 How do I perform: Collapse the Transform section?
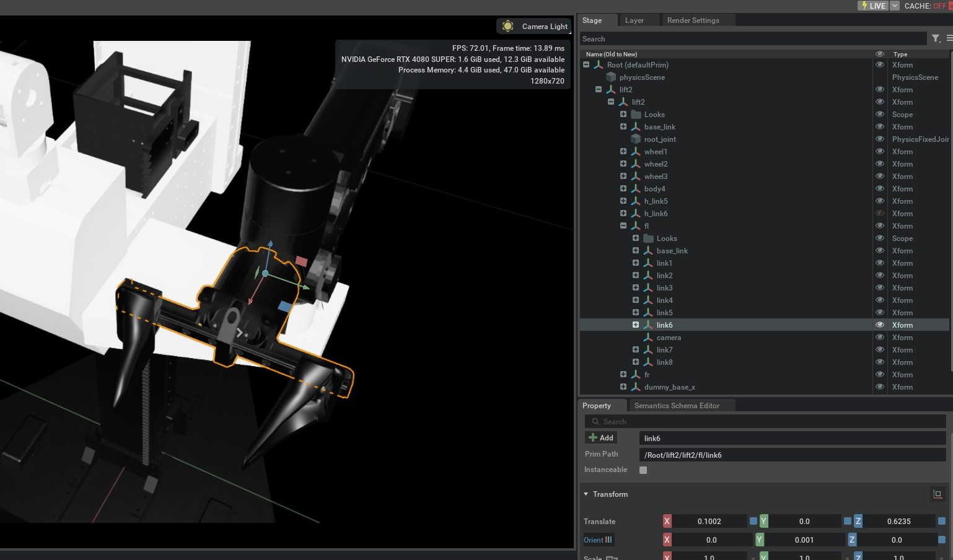point(586,494)
